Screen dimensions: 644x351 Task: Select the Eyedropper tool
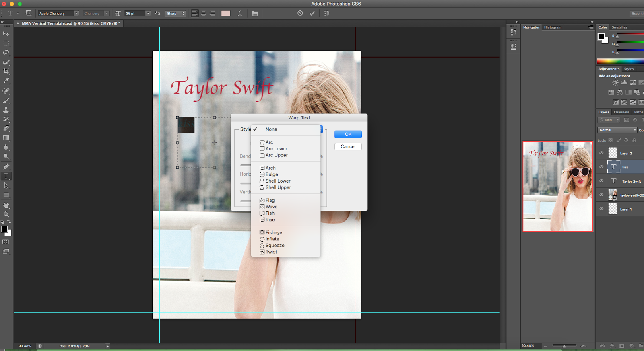pos(6,81)
